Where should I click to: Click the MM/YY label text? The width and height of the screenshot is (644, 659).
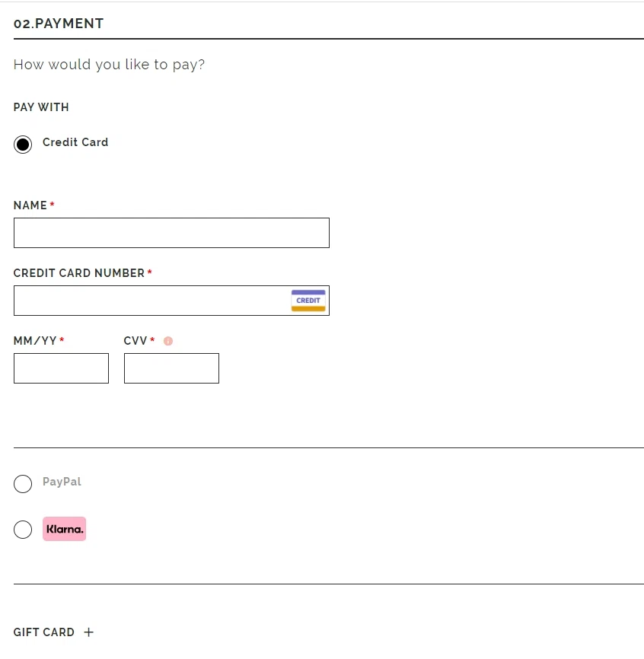pos(35,341)
